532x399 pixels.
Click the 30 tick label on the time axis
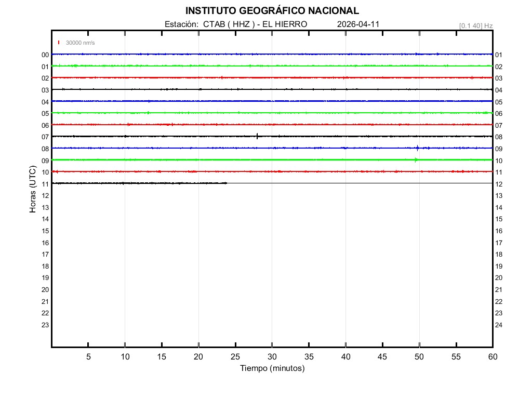click(272, 357)
